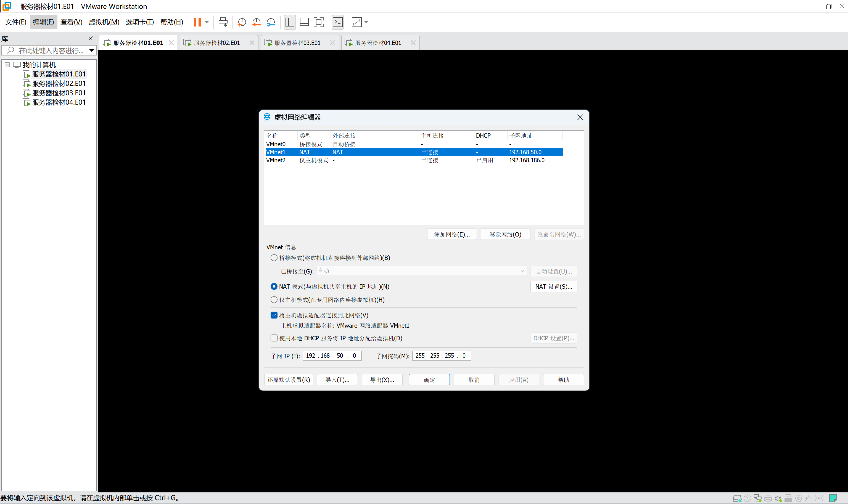Enter full screen mode icon
This screenshot has height=504, width=848.
pyautogui.click(x=318, y=22)
